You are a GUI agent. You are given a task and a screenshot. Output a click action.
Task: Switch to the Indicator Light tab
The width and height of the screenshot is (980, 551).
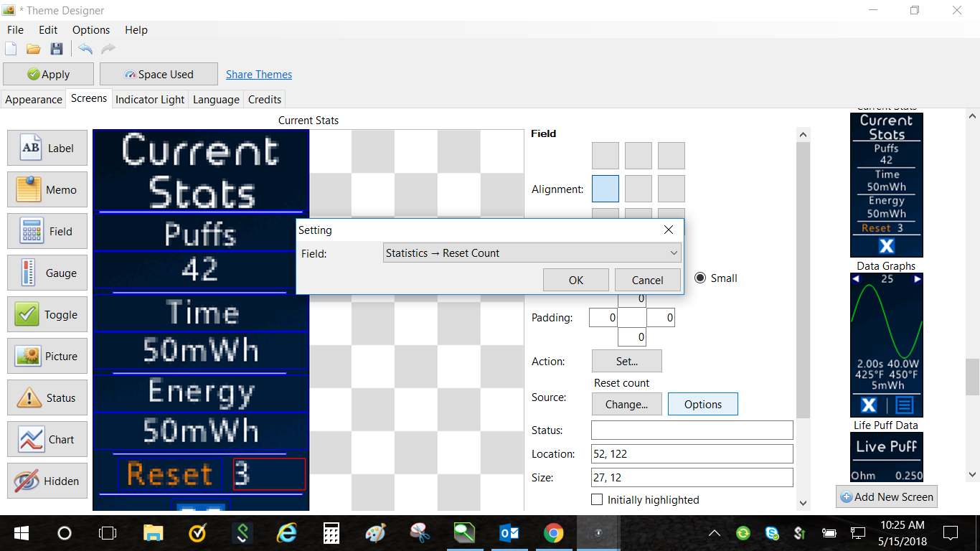tap(150, 100)
